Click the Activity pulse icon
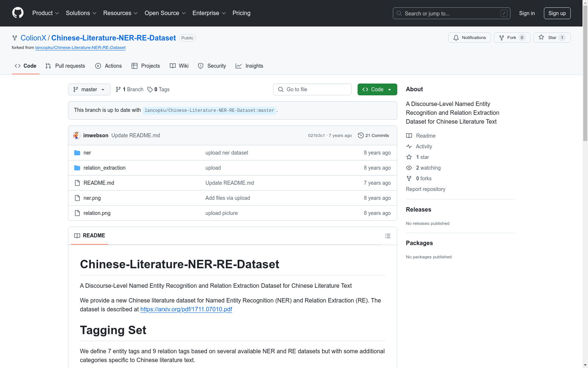588x368 pixels. 409,146
